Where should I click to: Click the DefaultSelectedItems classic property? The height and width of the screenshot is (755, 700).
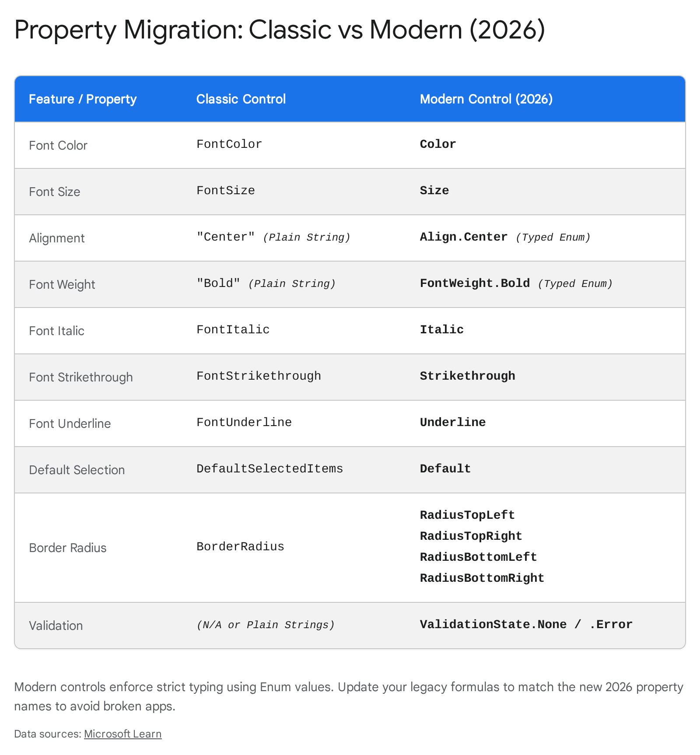[269, 469]
